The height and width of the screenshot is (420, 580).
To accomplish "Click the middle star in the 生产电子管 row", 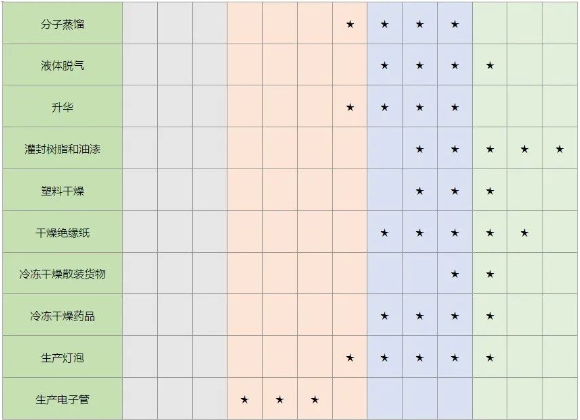I will pos(280,400).
